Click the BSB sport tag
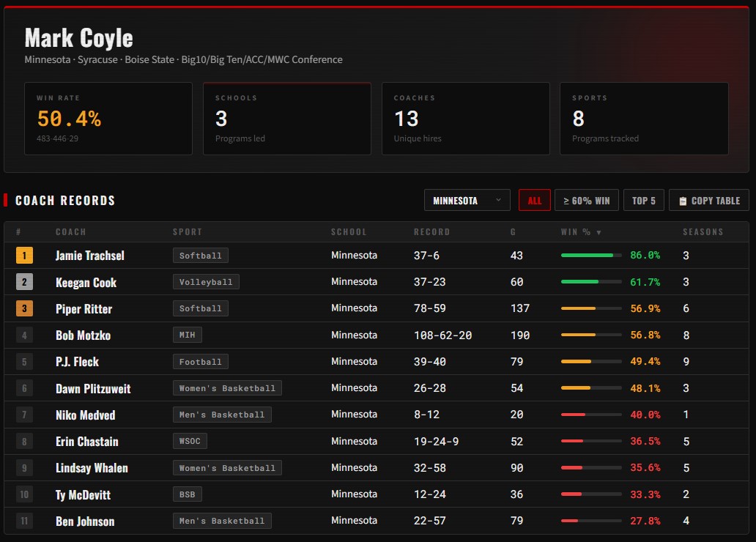This screenshot has height=542, width=756. pyautogui.click(x=187, y=494)
